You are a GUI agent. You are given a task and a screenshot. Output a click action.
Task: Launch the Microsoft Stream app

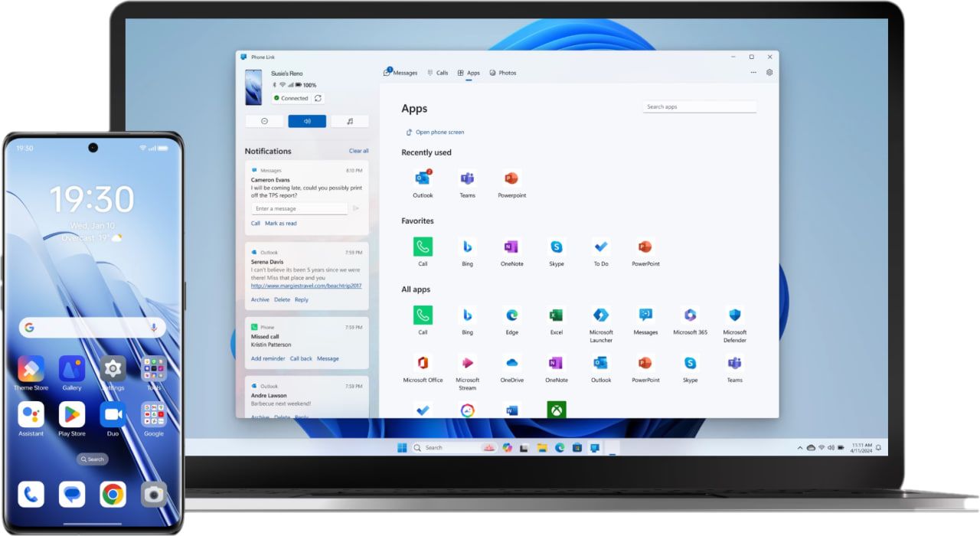[x=467, y=362]
